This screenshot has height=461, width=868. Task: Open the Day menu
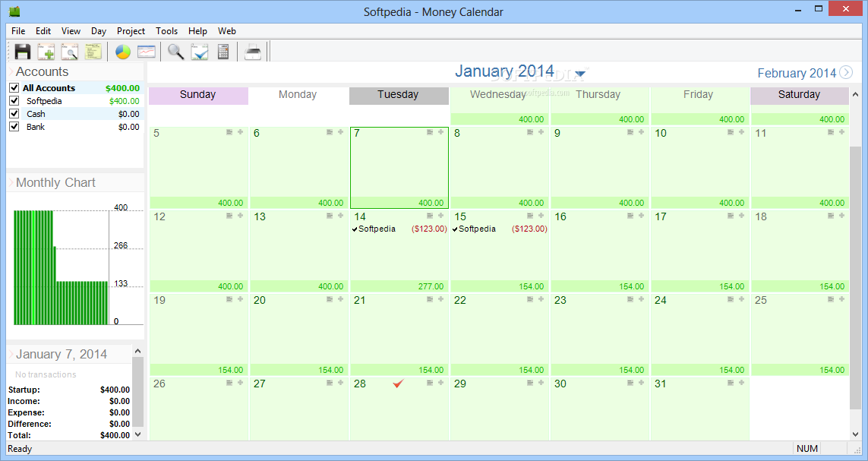click(99, 31)
